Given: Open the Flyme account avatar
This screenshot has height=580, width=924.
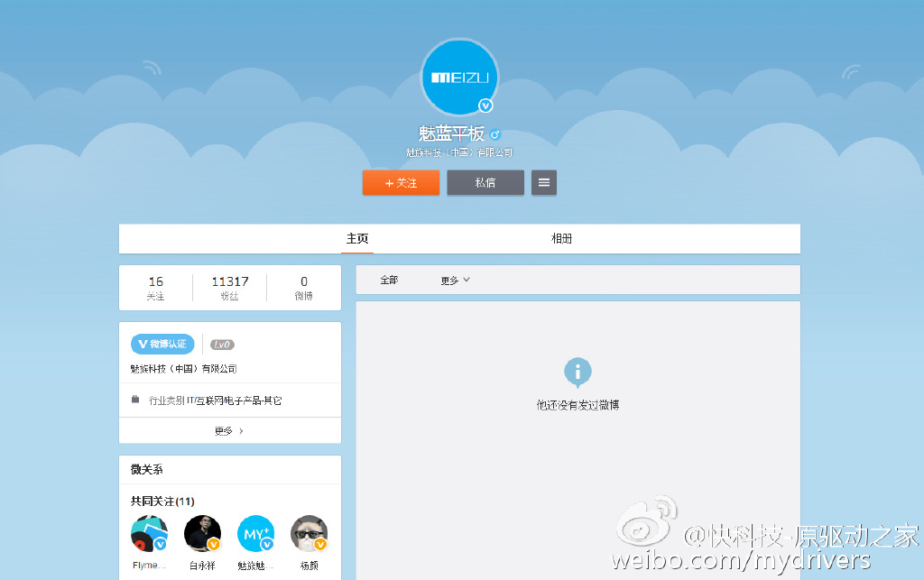Looking at the screenshot, I should point(149,533).
